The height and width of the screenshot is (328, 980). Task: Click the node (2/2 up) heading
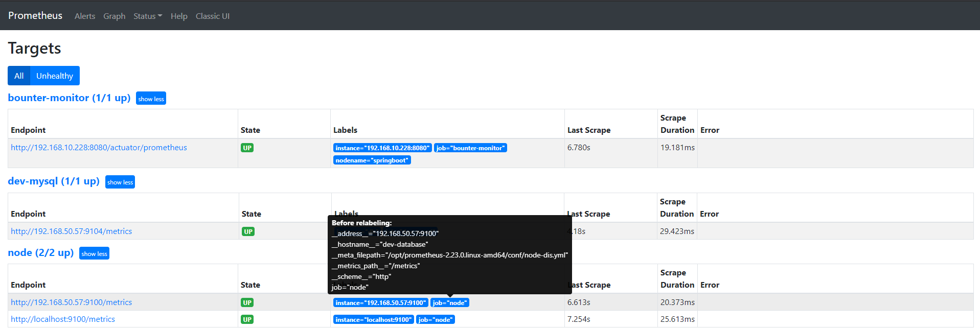click(x=41, y=253)
